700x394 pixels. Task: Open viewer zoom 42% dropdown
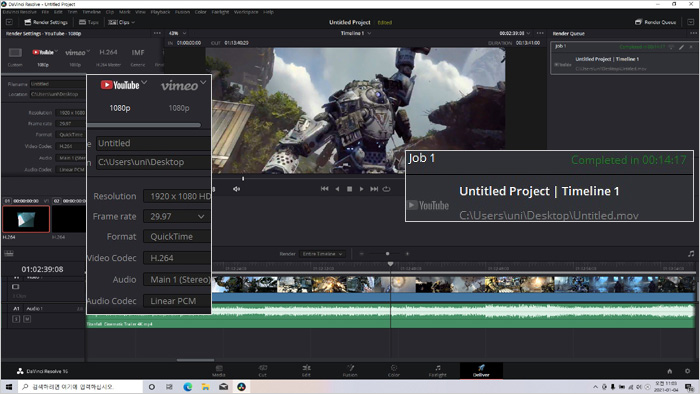tap(178, 33)
